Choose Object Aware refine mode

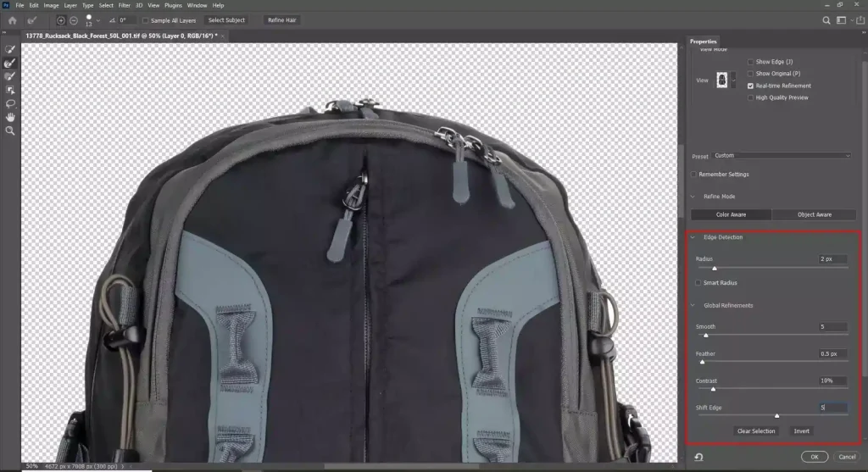[815, 214]
